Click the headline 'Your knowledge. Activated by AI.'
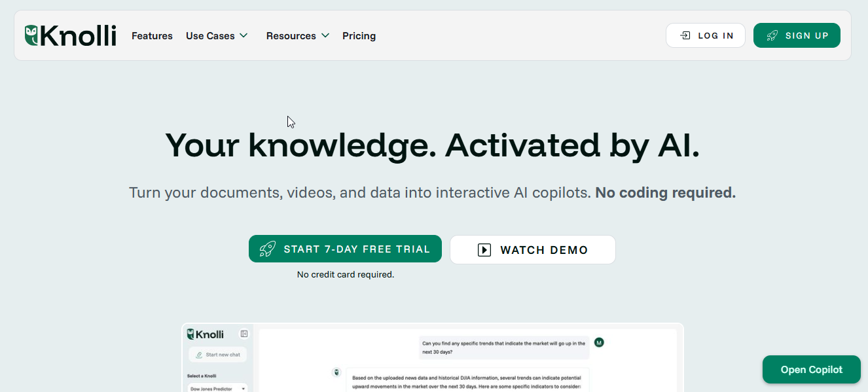The width and height of the screenshot is (868, 392). tap(433, 145)
